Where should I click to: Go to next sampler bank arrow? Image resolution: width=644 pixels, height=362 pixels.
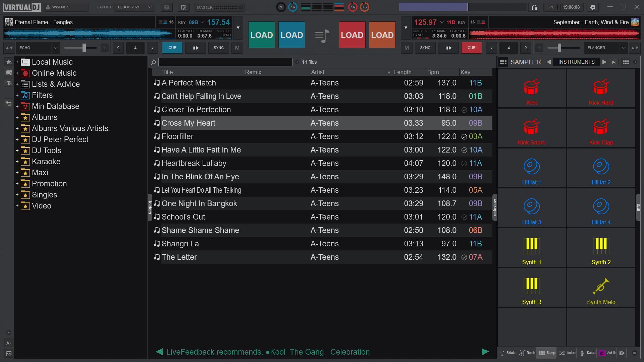pyautogui.click(x=604, y=62)
